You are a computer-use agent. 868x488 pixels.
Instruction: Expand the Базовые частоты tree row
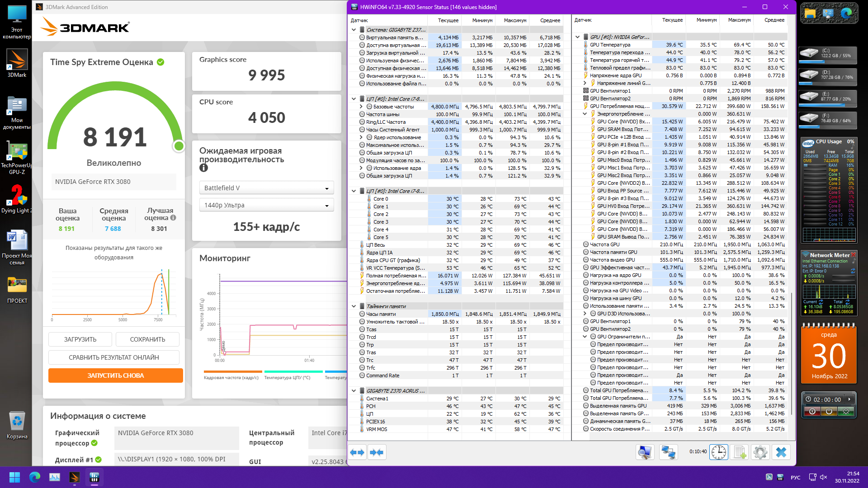[x=361, y=107]
